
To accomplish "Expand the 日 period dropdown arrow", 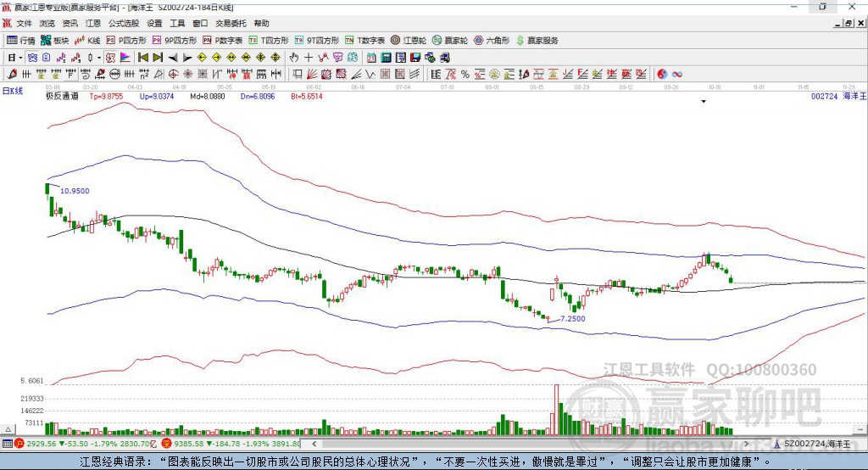I will [20, 58].
